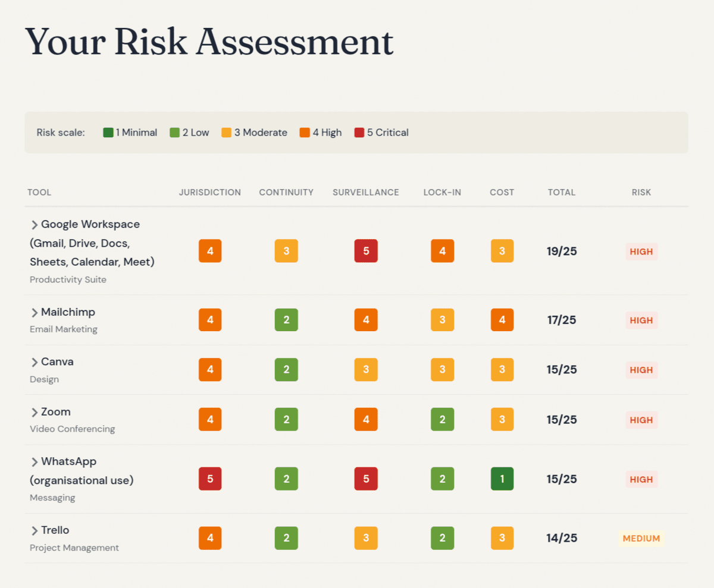This screenshot has height=588, width=714.
Task: Expand the Trello row details
Action: [34, 530]
